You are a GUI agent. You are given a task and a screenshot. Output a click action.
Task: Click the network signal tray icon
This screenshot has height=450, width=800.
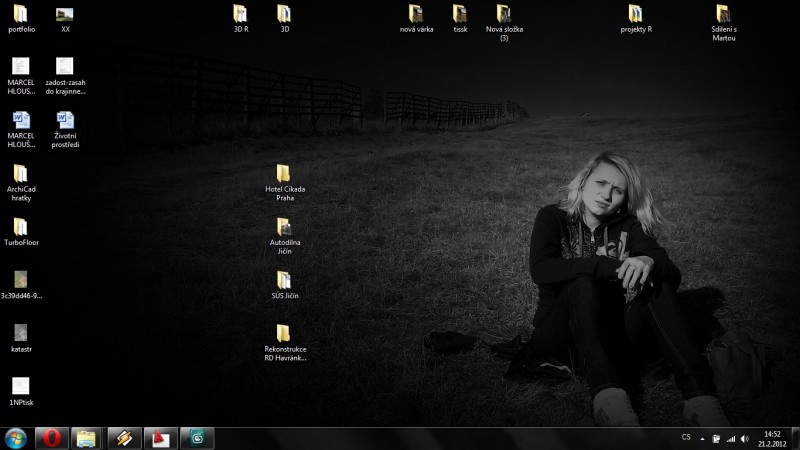731,438
